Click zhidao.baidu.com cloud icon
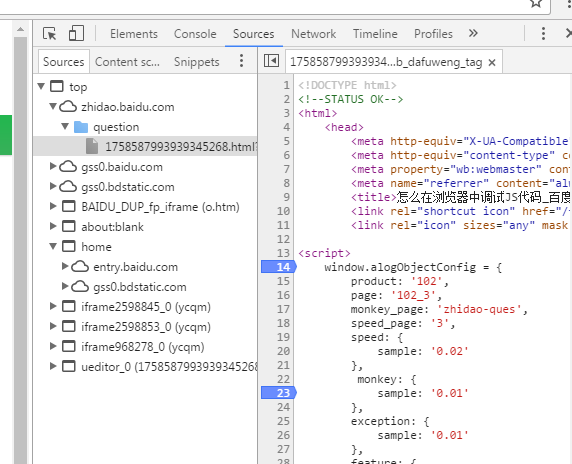Image resolution: width=572 pixels, height=464 pixels. tap(68, 107)
